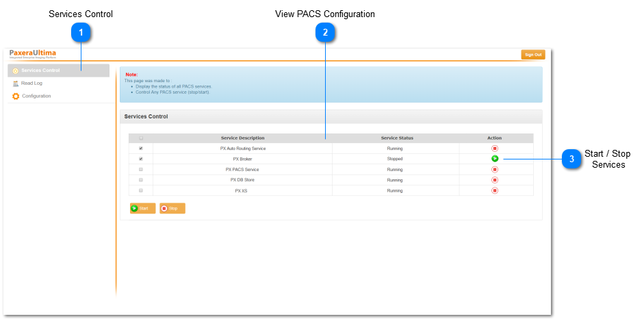The image size is (644, 321).
Task: Open the Read Log page
Action: pos(31,84)
